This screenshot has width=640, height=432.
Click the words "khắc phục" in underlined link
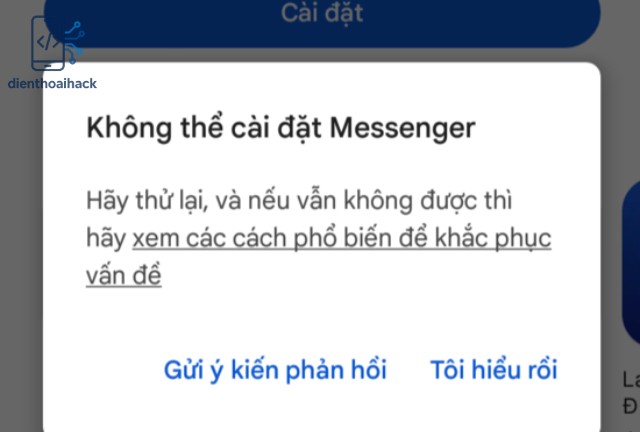point(493,238)
